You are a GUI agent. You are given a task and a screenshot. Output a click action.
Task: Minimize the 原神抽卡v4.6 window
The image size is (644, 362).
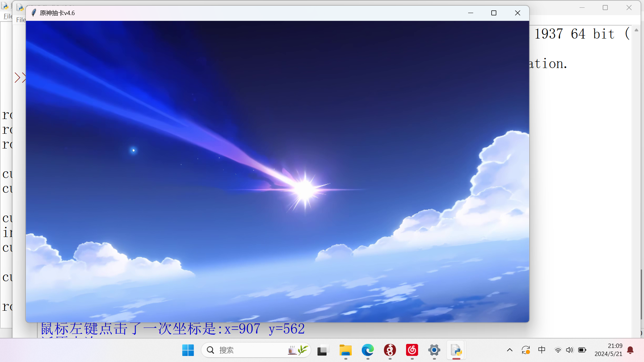[x=470, y=13]
